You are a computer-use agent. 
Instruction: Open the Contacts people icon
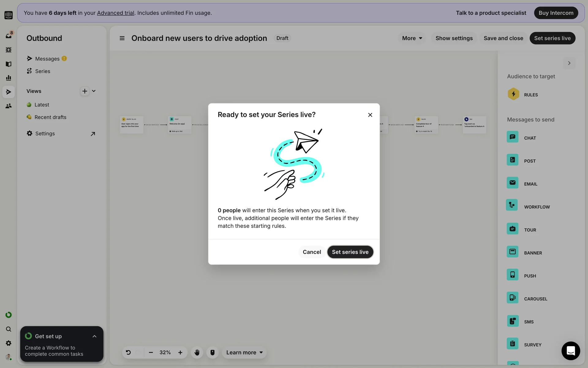click(x=9, y=106)
